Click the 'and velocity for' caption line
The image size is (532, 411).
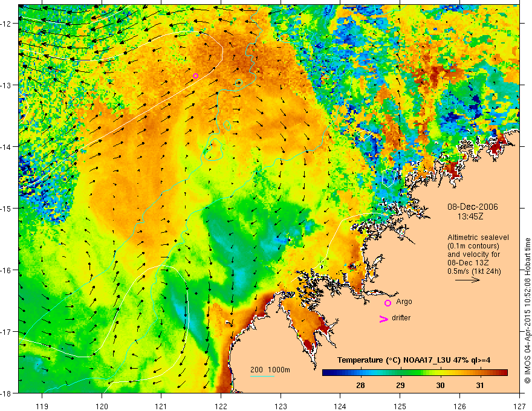473,254
